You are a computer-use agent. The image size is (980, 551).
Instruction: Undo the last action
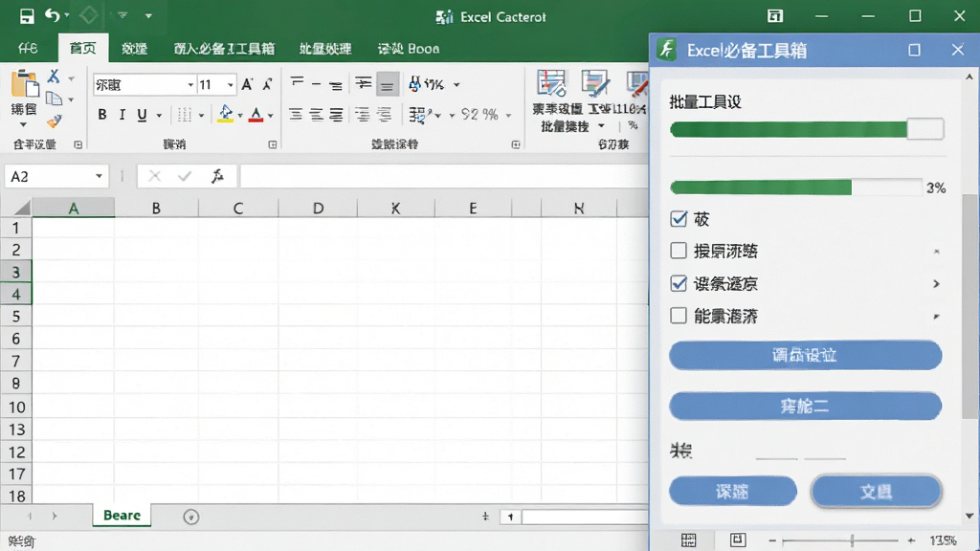point(53,15)
